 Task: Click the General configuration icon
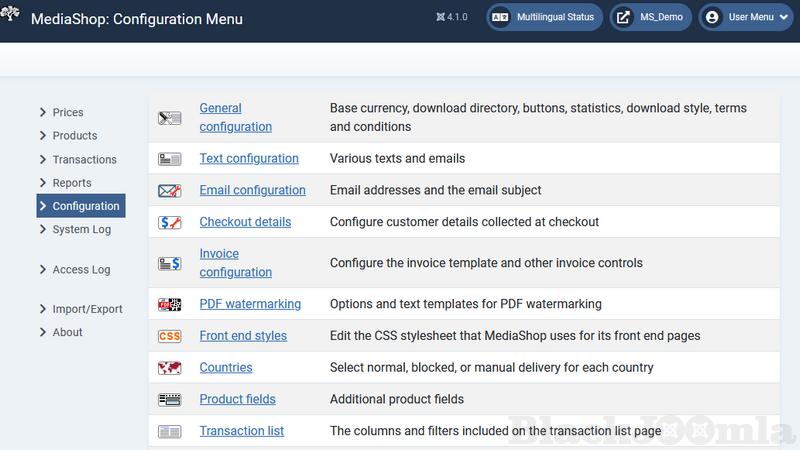click(169, 118)
